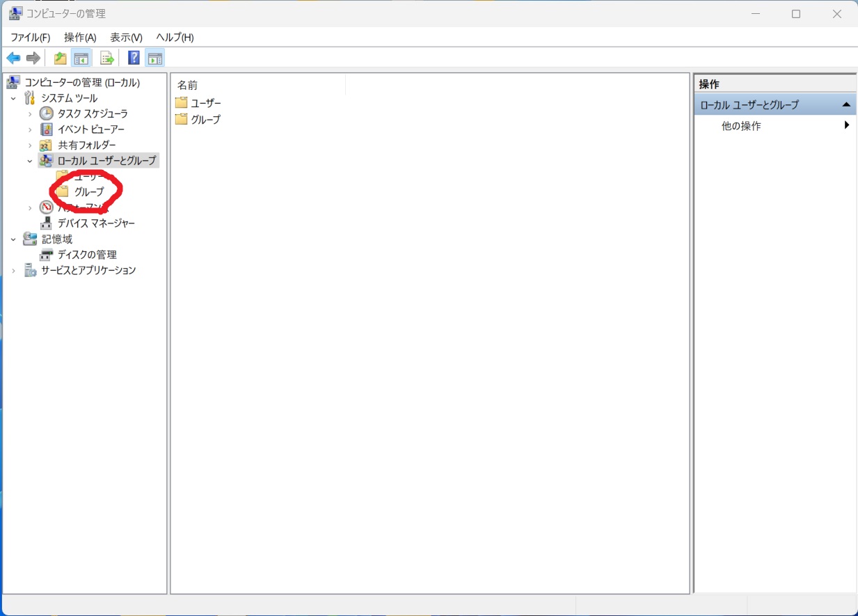
Task: Open 他の操作 in the actions pane
Action: 741,126
